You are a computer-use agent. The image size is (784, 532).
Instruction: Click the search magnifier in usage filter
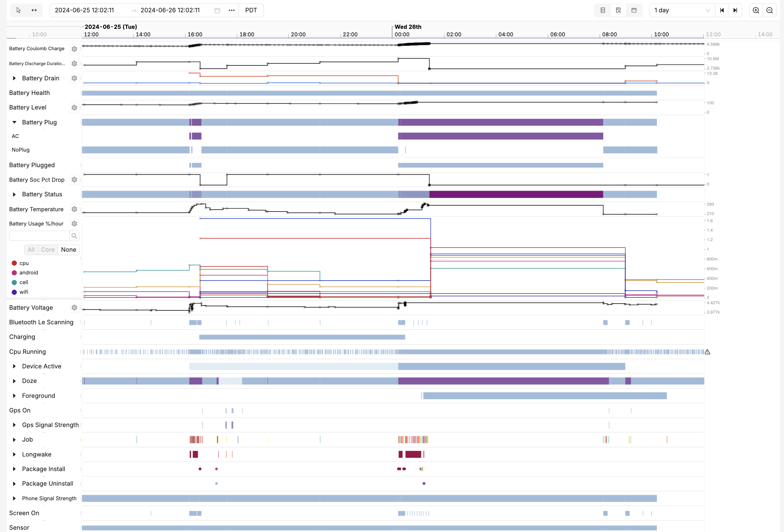pos(74,236)
